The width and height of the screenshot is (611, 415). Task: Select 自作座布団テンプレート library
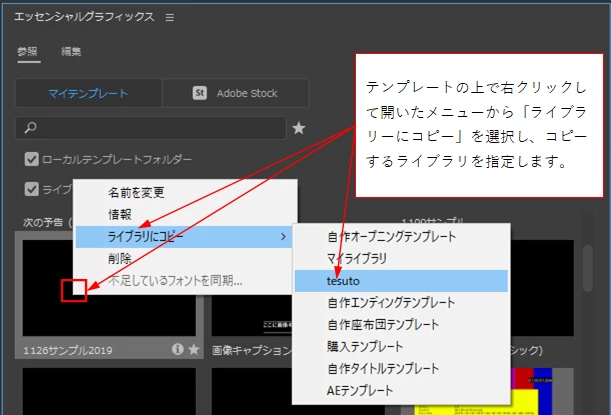coord(401,324)
